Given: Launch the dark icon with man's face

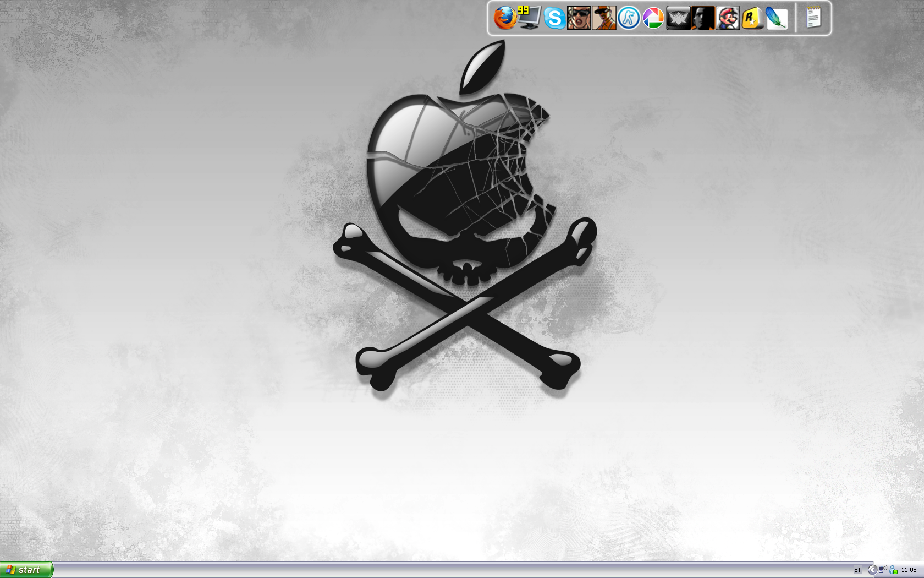Looking at the screenshot, I should point(703,18).
